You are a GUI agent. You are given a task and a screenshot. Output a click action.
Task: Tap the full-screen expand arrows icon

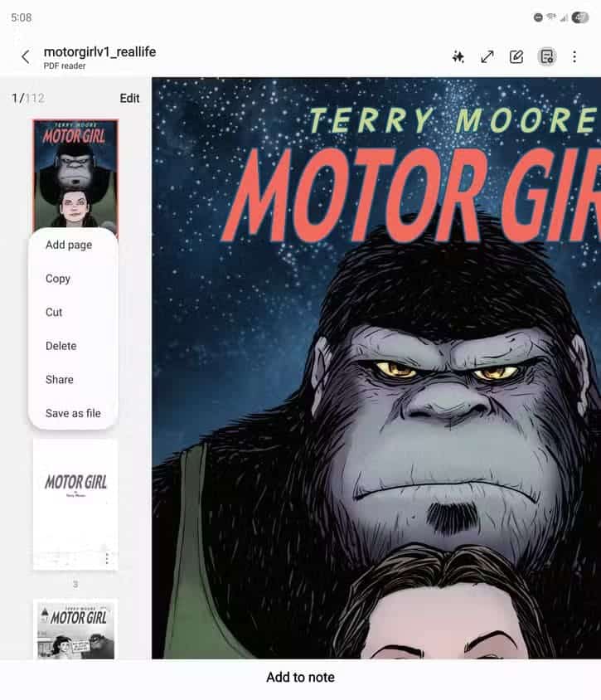pyautogui.click(x=487, y=56)
